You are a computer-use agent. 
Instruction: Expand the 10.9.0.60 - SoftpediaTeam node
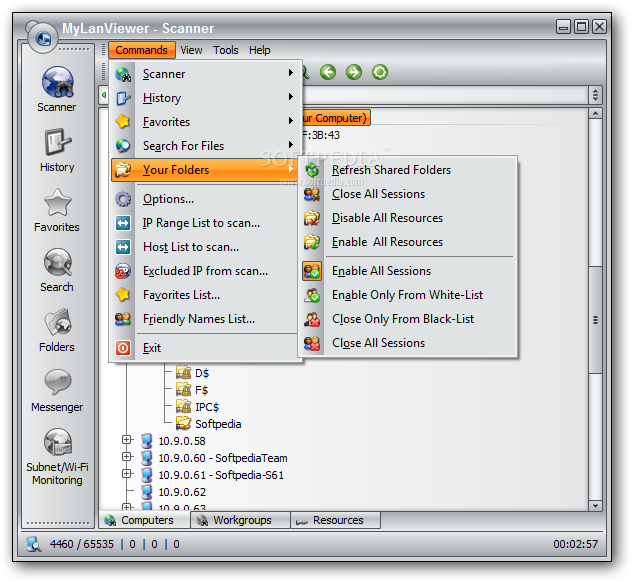[x=127, y=457]
